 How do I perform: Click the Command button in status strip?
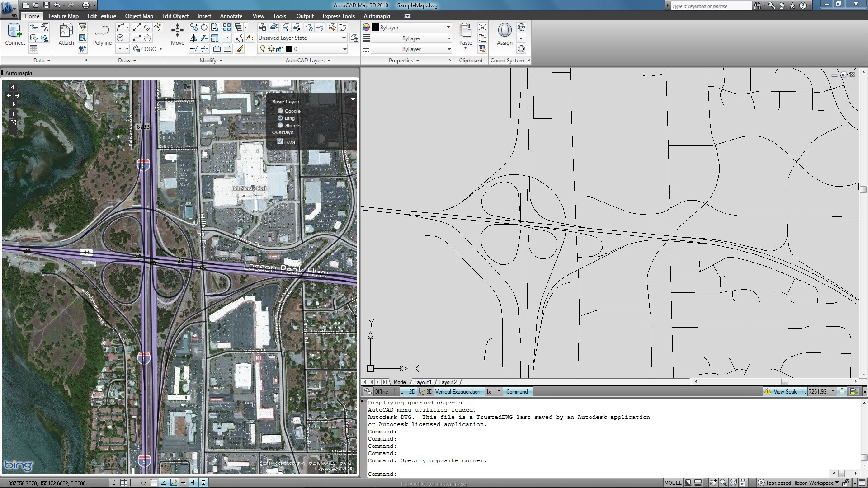tap(517, 392)
